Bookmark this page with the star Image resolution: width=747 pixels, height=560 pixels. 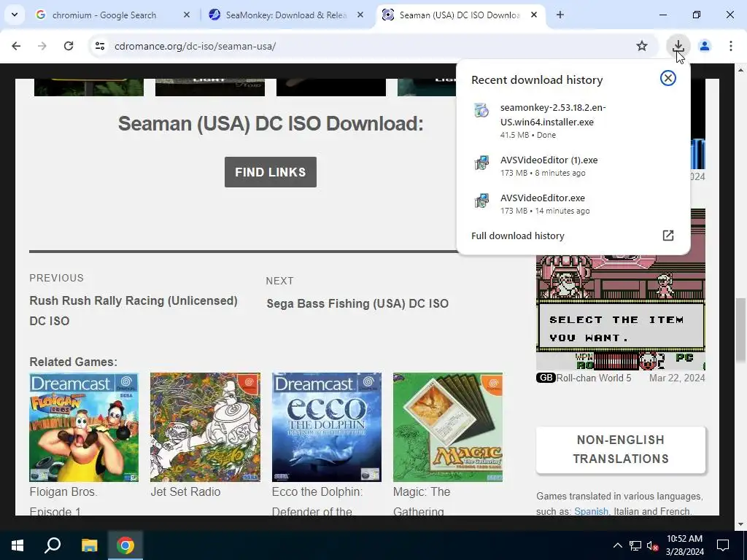coord(642,46)
